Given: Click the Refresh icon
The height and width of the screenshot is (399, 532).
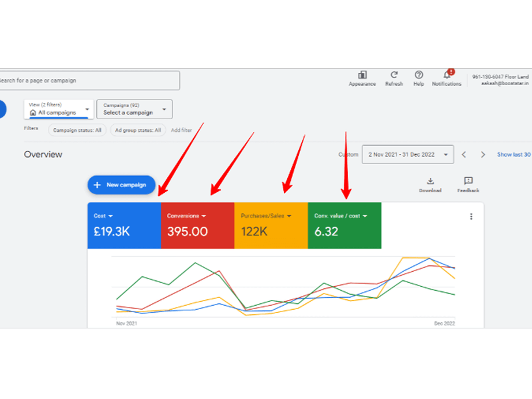Looking at the screenshot, I should pos(394,76).
